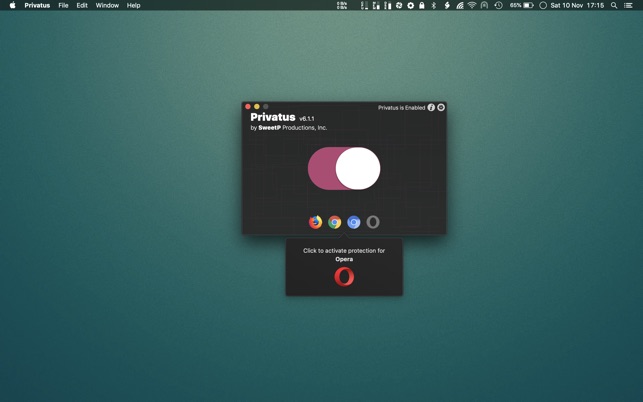Open the Edit menu
Viewport: 643px width, 402px height.
pos(82,5)
